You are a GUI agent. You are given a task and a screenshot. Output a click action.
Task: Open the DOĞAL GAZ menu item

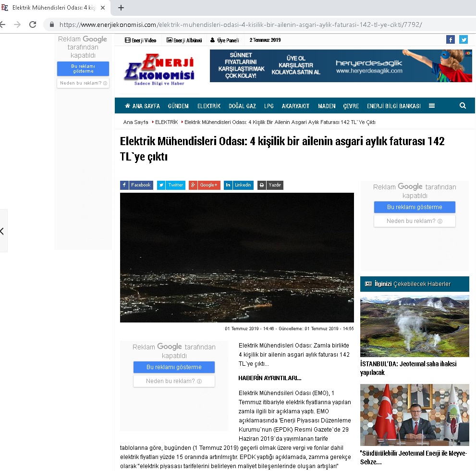click(x=242, y=106)
